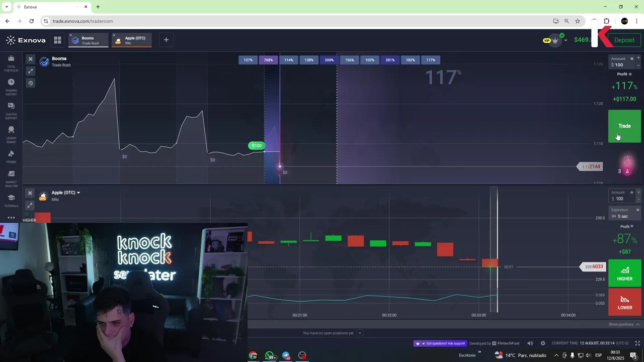Select the 156% multiplier chip

pyautogui.click(x=349, y=60)
